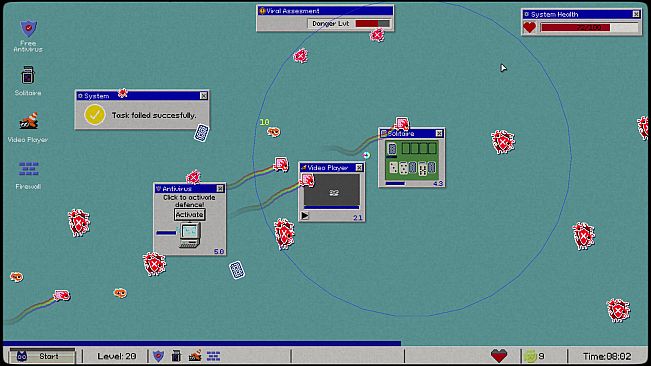Click the virus on System dialog title bar

pyautogui.click(x=122, y=93)
